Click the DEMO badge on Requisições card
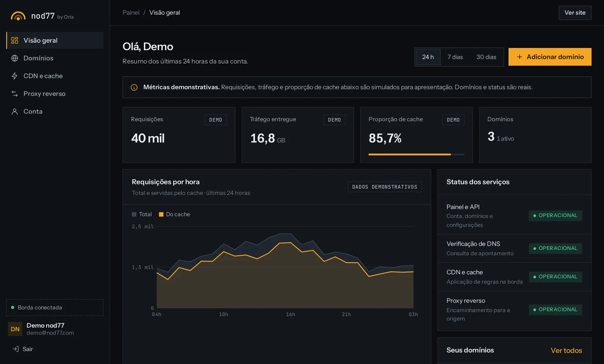This screenshot has height=364, width=604. [216, 120]
